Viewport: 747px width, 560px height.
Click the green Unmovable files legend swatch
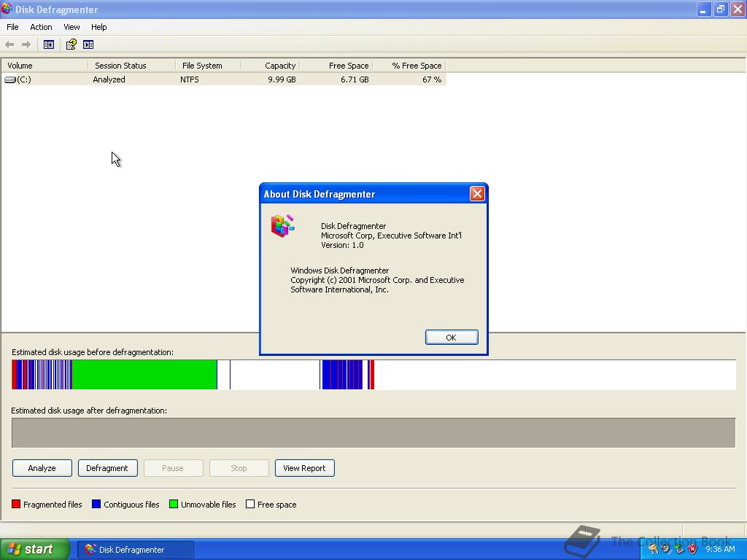[x=174, y=505]
